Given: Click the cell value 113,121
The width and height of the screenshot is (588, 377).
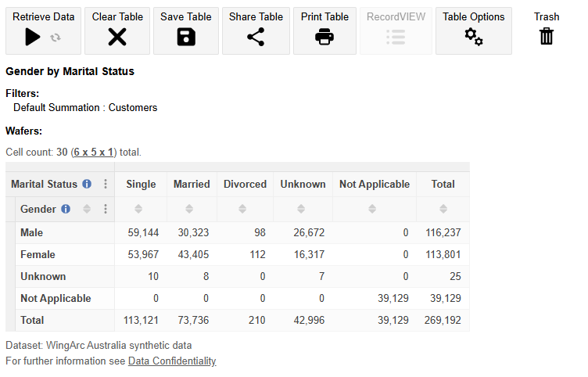Looking at the screenshot, I should coord(141,320).
